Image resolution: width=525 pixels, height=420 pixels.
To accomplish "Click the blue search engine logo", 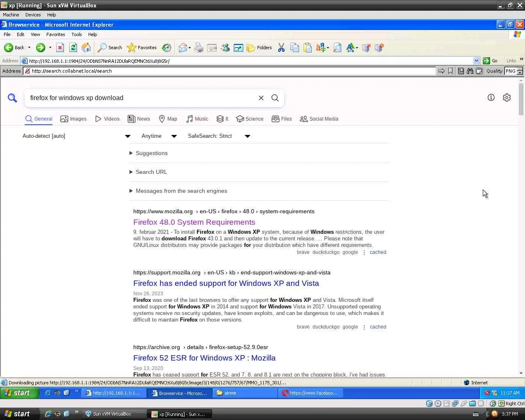I will (12, 98).
